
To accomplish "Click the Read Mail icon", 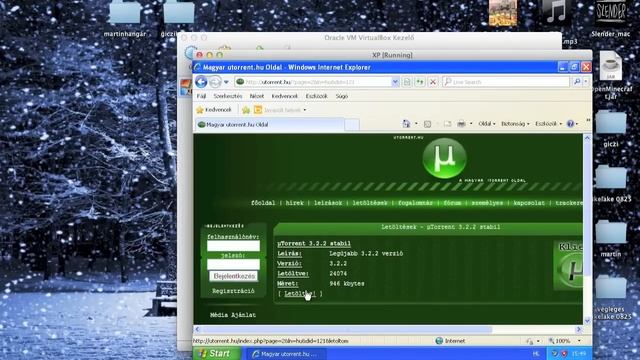I will (447, 124).
